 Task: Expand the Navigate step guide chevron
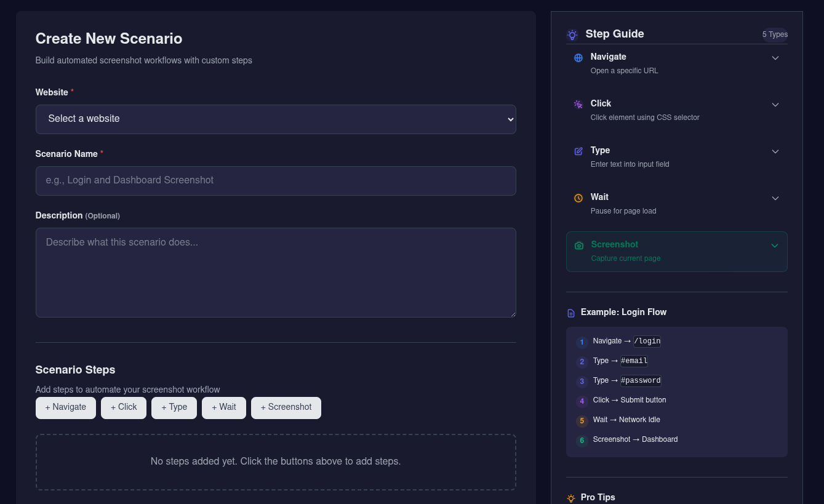(775, 58)
